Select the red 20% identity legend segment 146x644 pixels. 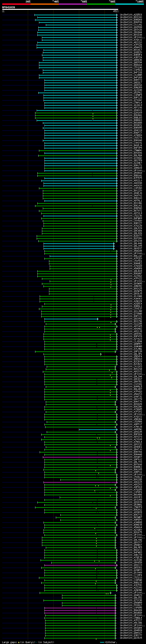[x=16, y=4]
